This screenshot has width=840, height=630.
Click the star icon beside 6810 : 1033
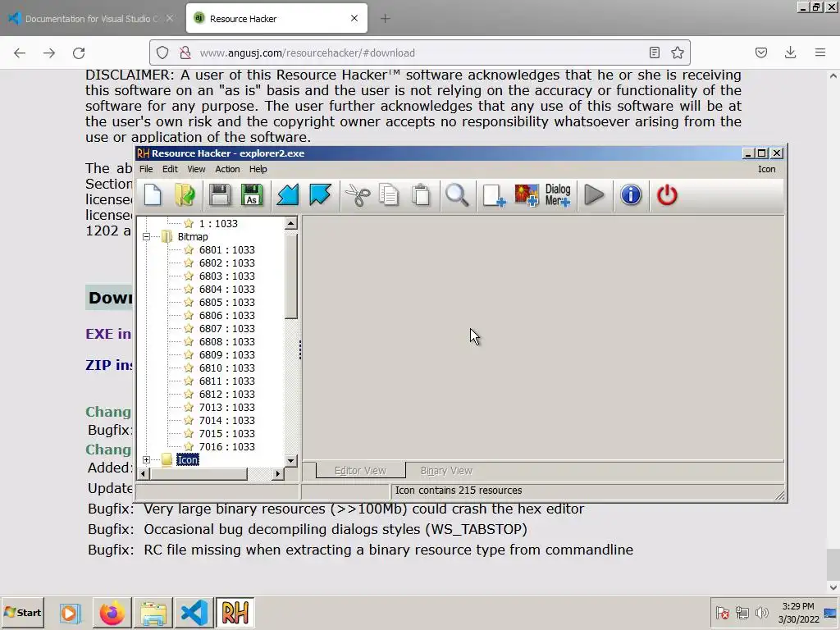189,367
